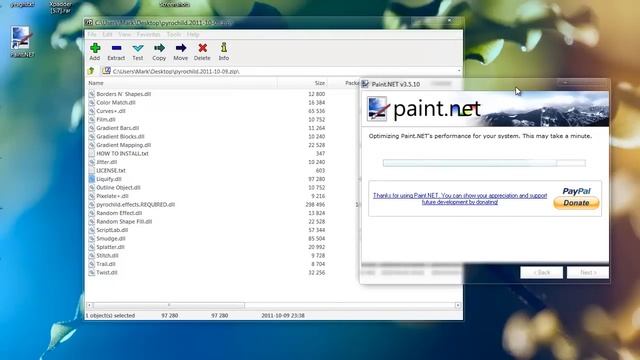Viewport: 640px width, 360px height.
Task: Open Paint.NET desktop shortcut icon
Action: [21, 42]
